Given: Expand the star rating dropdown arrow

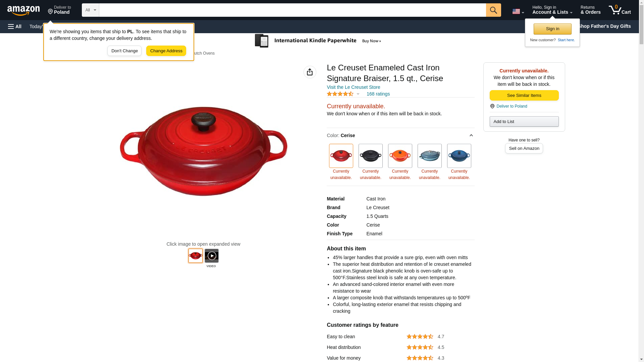Looking at the screenshot, I should click(x=358, y=94).
